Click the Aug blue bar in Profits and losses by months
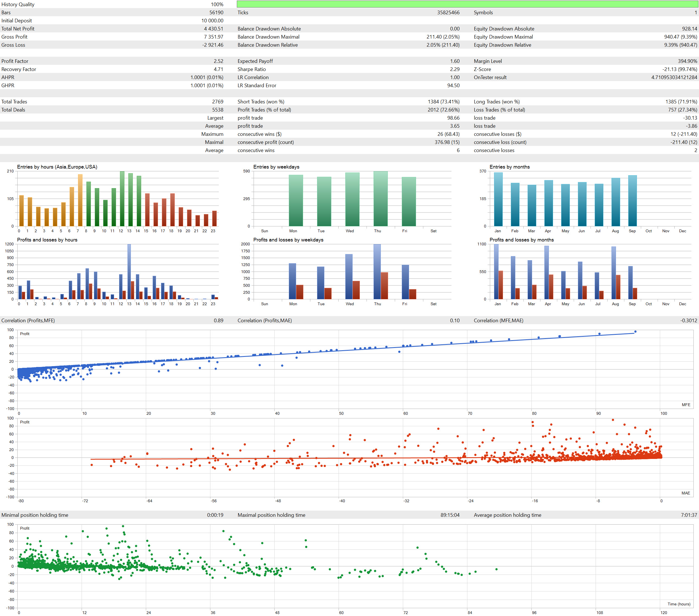The image size is (699, 616). click(x=613, y=273)
